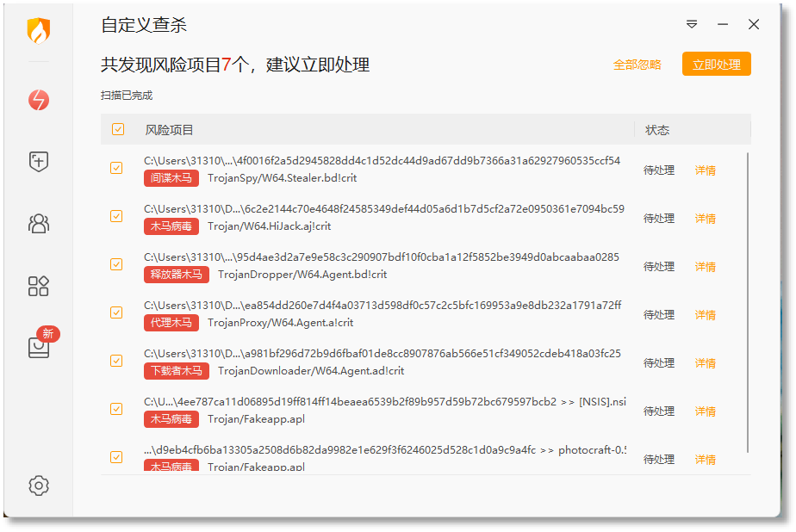Open the Huorong shield logo home
Image resolution: width=796 pixels, height=532 pixels.
point(39,30)
